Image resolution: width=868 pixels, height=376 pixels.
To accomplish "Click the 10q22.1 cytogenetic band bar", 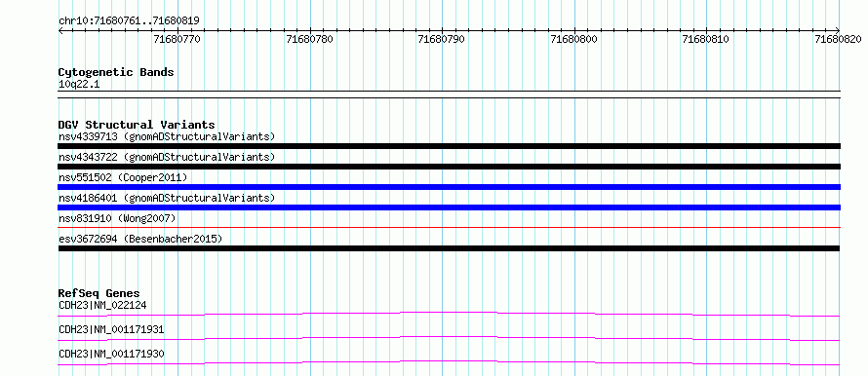I will point(449,94).
